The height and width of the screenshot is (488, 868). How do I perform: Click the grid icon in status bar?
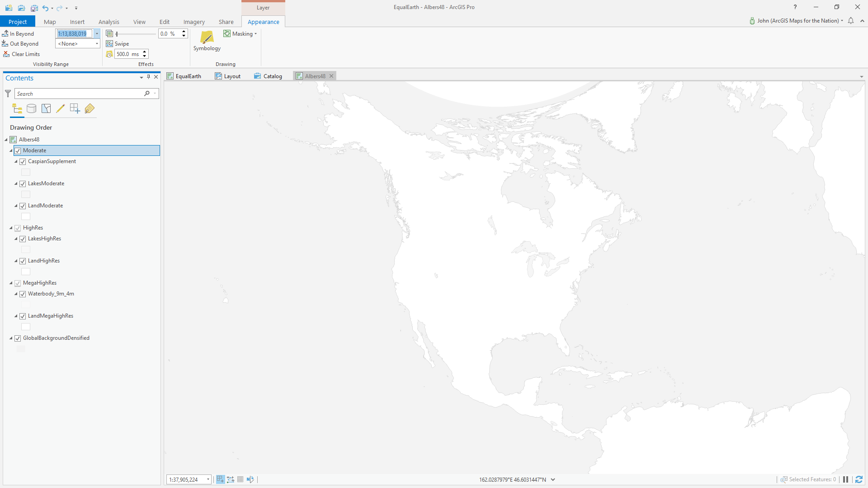[241, 479]
